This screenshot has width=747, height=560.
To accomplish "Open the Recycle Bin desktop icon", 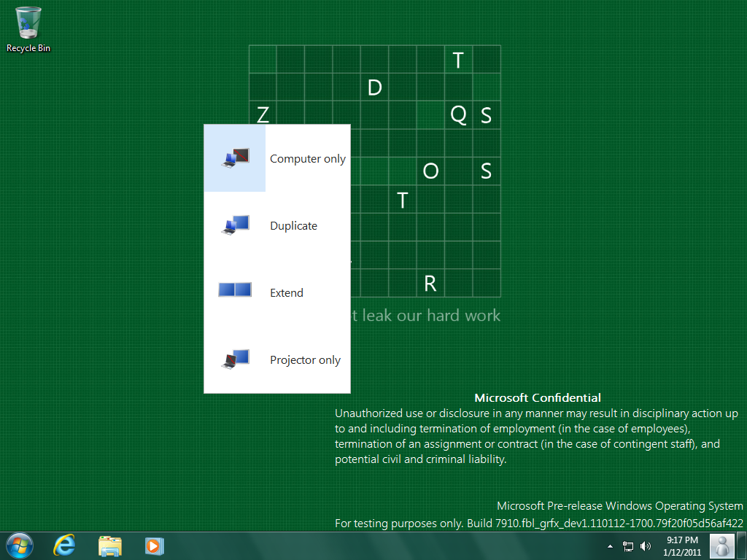I will point(28,28).
